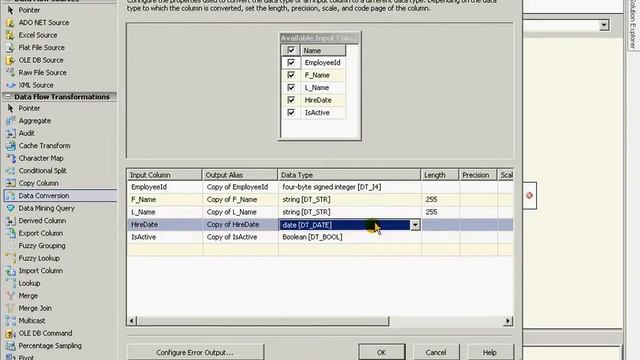Image resolution: width=640 pixels, height=360 pixels.
Task: Open the HireDate data type dropdown
Action: 415,225
